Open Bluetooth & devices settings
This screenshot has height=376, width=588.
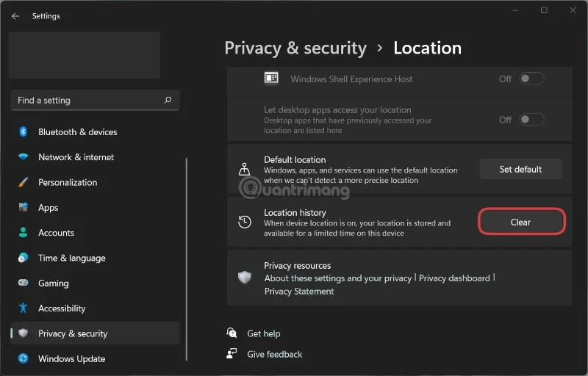pos(96,132)
